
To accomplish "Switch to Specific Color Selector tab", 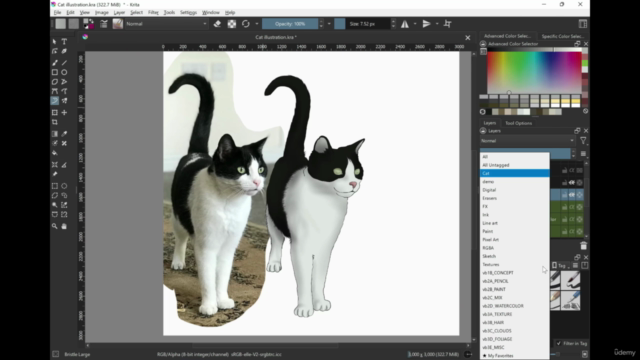I will pos(562,36).
